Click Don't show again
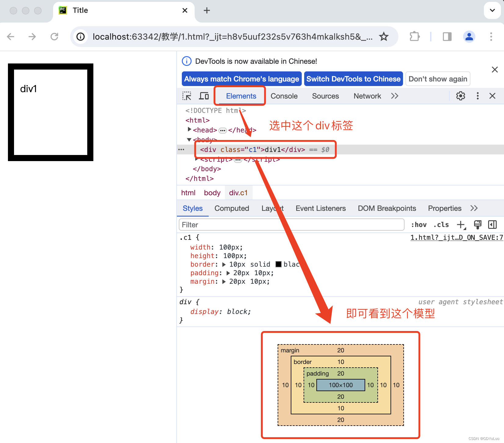This screenshot has width=504, height=443. coord(438,79)
